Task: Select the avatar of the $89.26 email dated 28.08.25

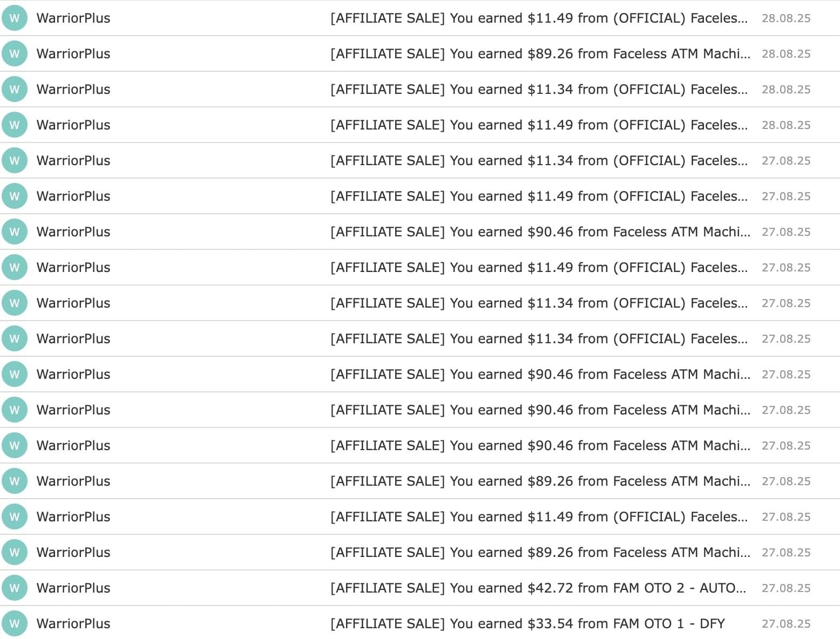Action: point(15,53)
